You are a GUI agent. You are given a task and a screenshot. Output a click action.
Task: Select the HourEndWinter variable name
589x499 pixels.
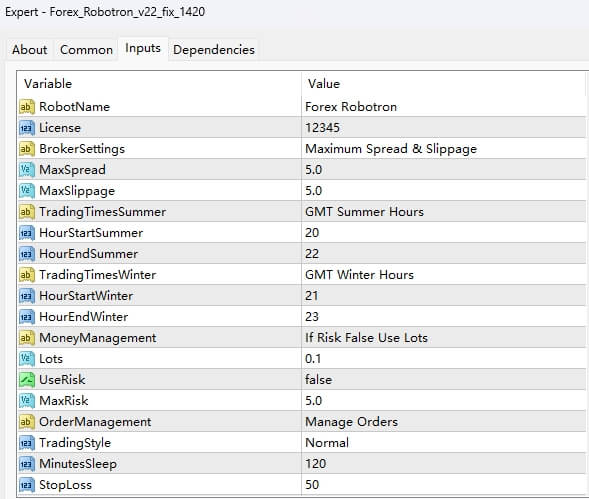(x=83, y=317)
